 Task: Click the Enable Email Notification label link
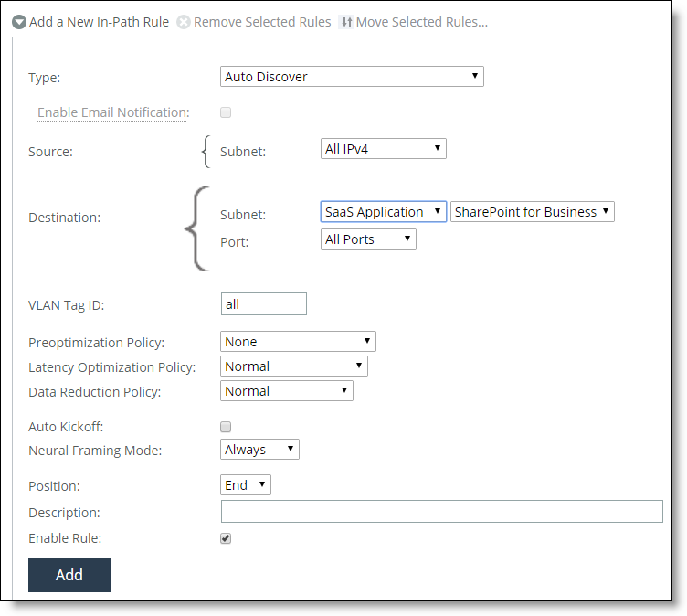pos(112,112)
